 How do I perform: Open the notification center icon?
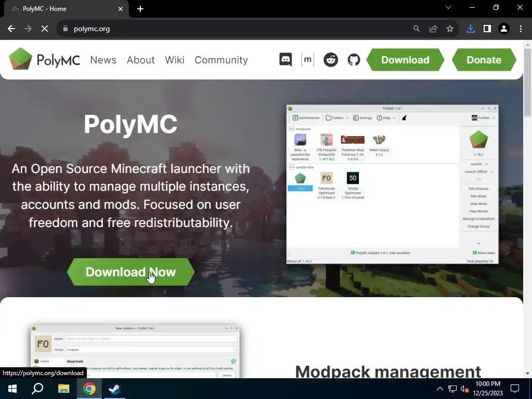pos(515,389)
